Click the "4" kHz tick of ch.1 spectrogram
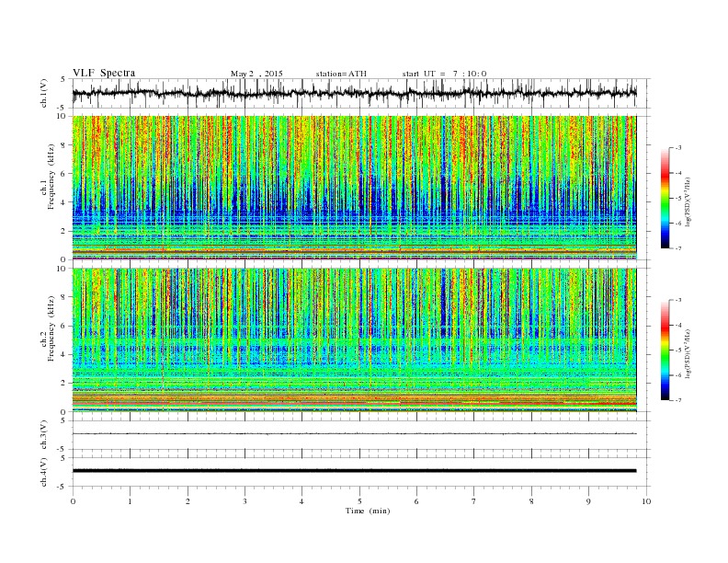Screen dimensions: 728x563 [64, 202]
